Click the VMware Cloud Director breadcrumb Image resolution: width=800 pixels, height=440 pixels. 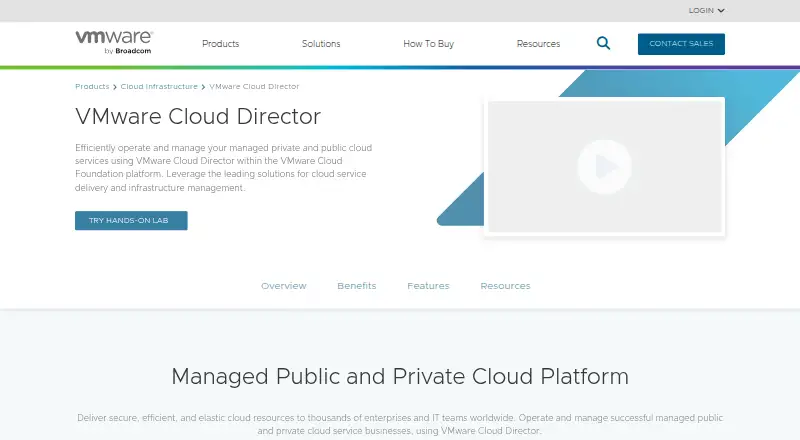click(254, 87)
